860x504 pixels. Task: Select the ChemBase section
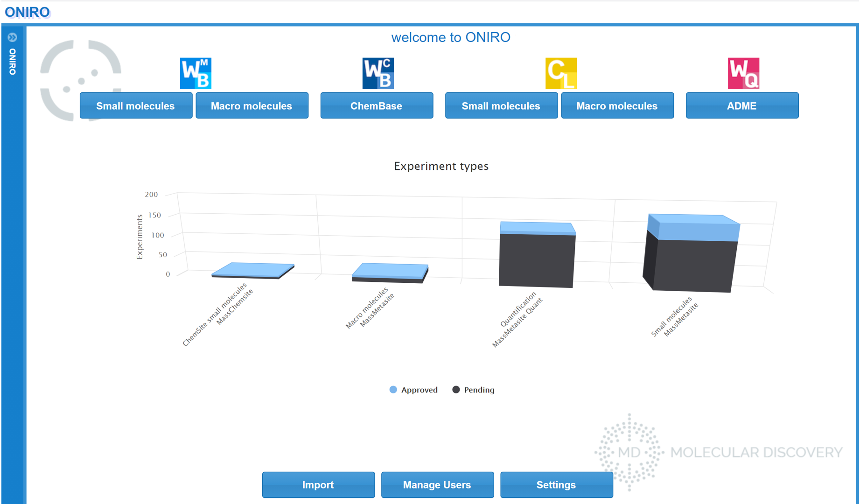376,105
